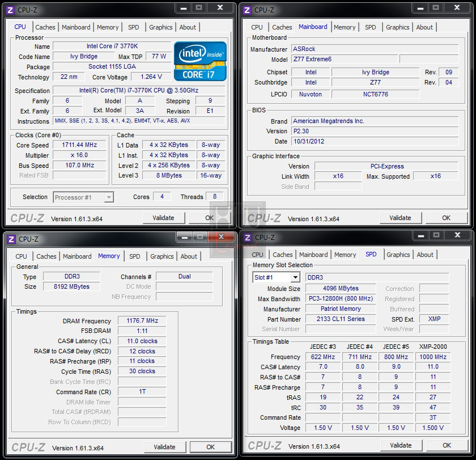Click the Specification field 'Intel(R) Core(TM) i7-3770K CPU @ 3.50GHz'
The image size is (476, 460).
139,91
